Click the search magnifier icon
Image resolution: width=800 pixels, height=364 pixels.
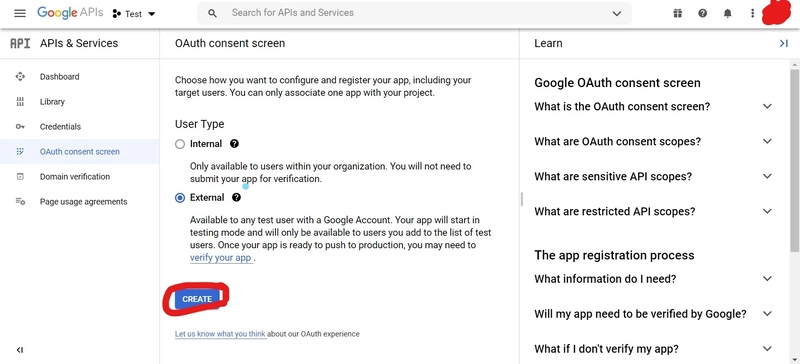click(x=213, y=13)
